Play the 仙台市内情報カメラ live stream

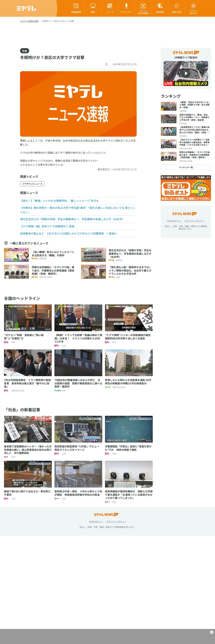point(186,74)
